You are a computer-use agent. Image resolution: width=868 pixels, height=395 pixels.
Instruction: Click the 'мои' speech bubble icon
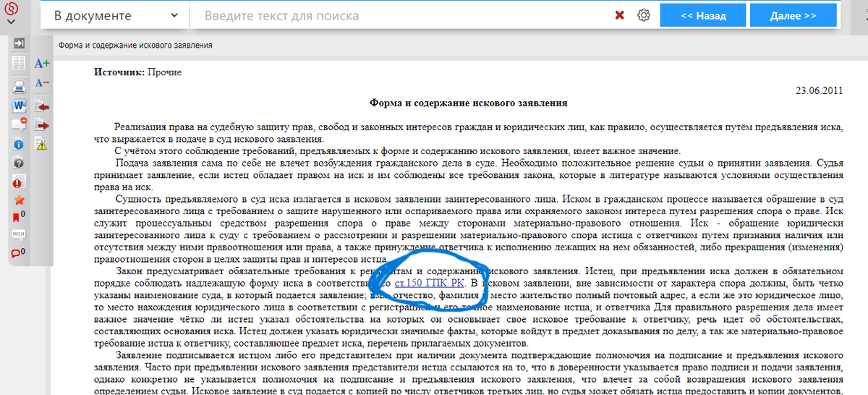(19, 234)
